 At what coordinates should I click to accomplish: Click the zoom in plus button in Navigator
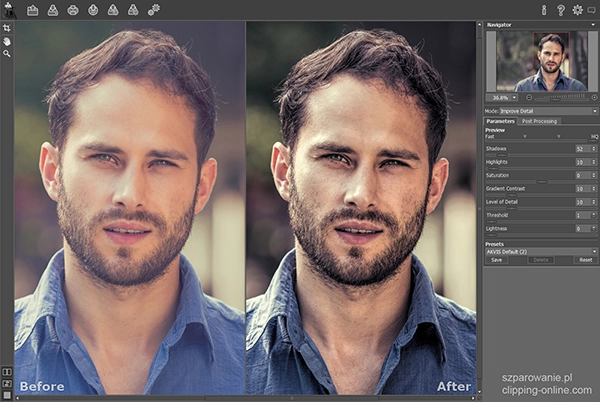[593, 97]
